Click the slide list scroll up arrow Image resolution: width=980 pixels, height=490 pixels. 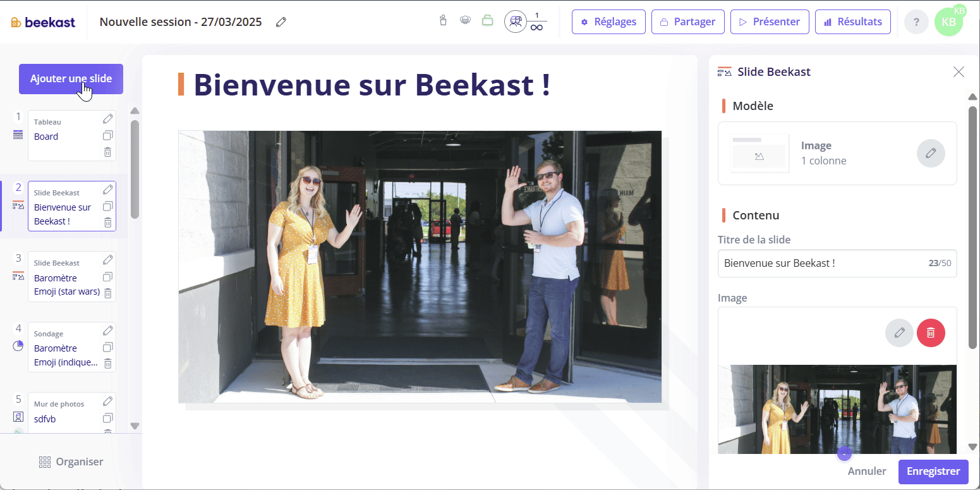pyautogui.click(x=135, y=111)
